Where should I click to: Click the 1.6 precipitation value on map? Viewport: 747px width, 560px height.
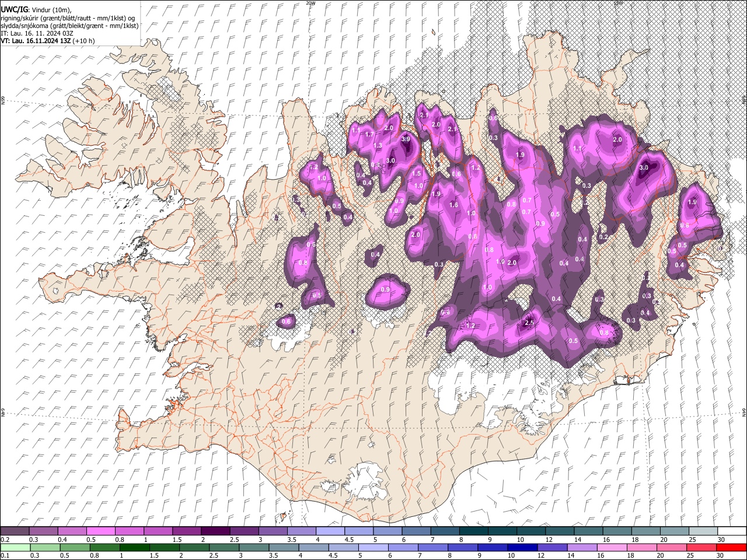[x=453, y=205]
